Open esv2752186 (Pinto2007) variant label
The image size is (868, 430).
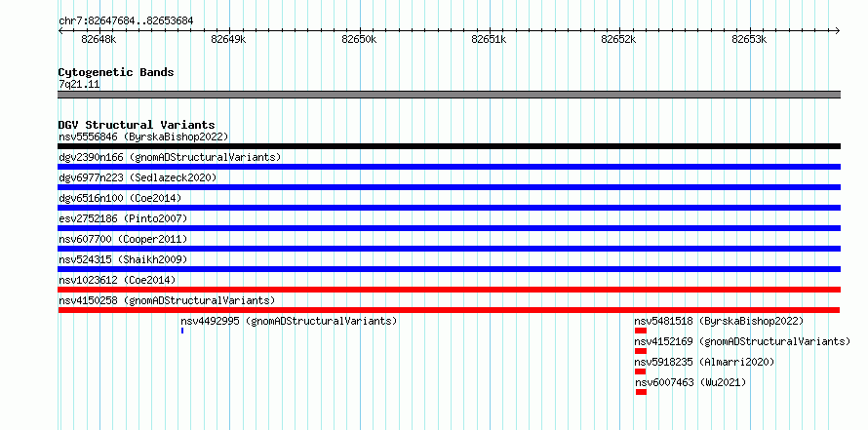coord(123,218)
